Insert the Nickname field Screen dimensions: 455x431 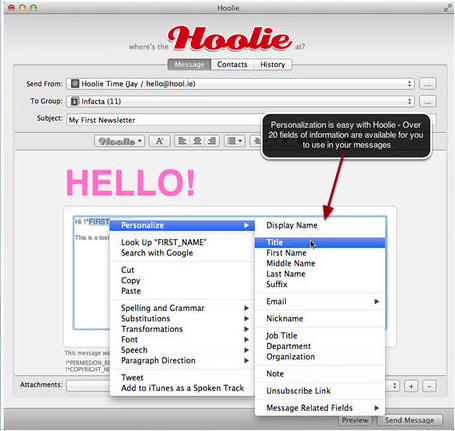tap(320, 319)
